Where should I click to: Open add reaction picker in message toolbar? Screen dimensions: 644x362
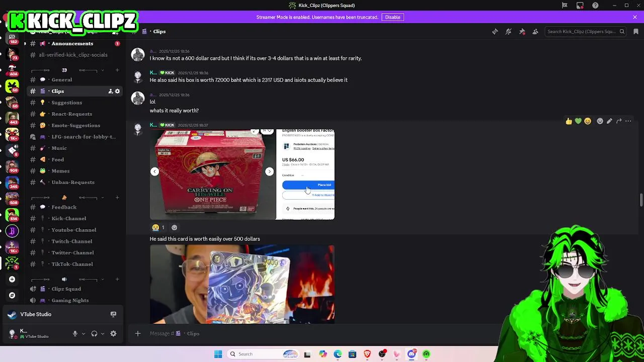600,121
